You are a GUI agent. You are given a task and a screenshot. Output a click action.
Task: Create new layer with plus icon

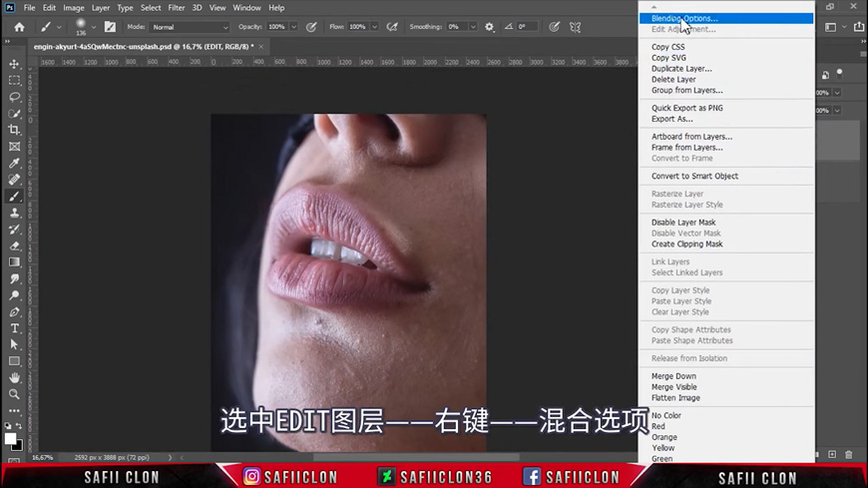click(832, 454)
